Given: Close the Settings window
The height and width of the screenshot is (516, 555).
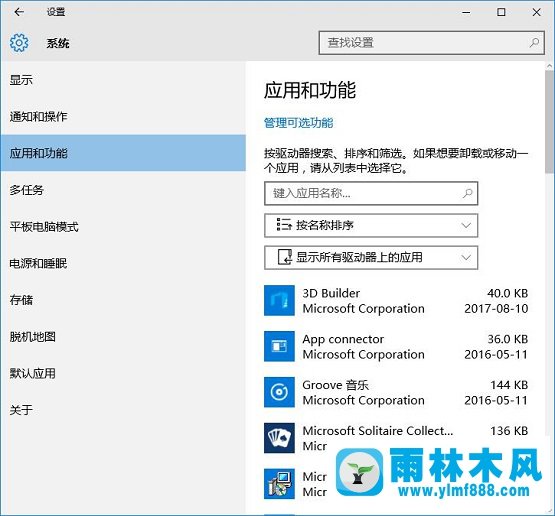Looking at the screenshot, I should click(536, 12).
